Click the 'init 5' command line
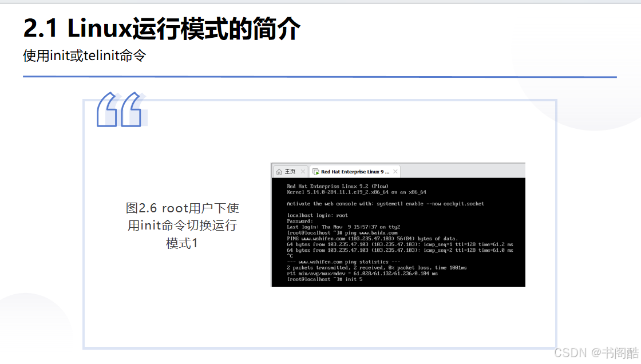The height and width of the screenshot is (364, 641). click(325, 279)
